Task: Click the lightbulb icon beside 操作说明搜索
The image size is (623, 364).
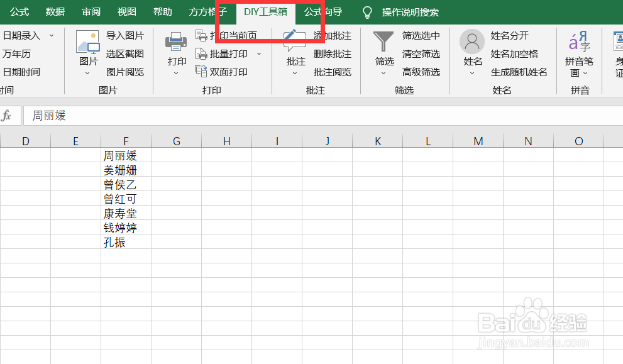Action: click(368, 13)
